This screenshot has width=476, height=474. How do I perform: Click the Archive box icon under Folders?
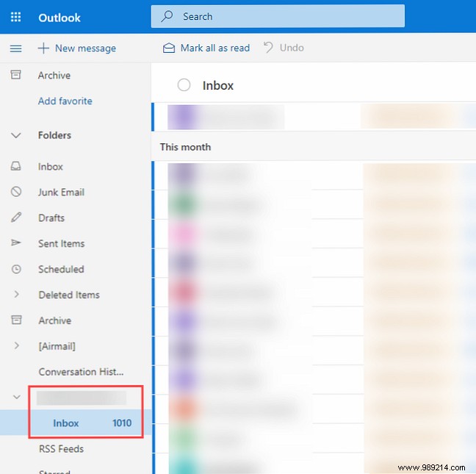click(16, 320)
